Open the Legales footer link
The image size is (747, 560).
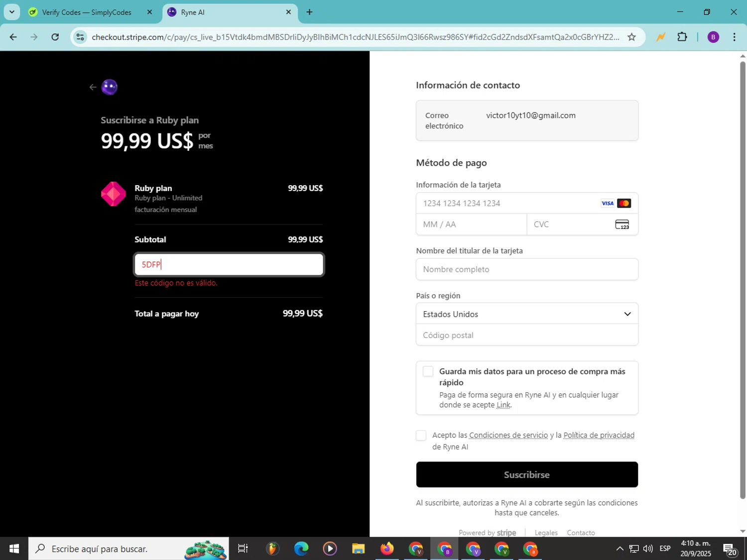point(546,533)
